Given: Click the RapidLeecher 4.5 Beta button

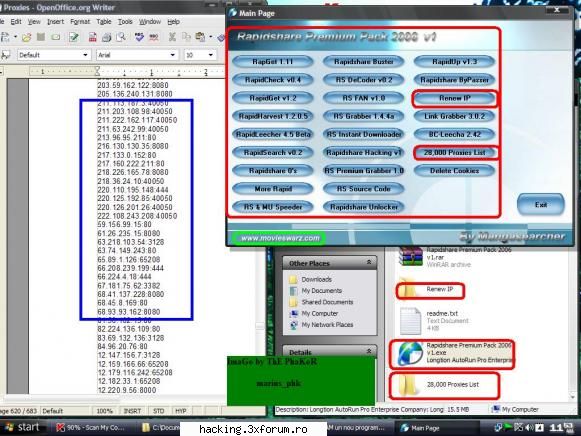Looking at the screenshot, I should point(273,134).
